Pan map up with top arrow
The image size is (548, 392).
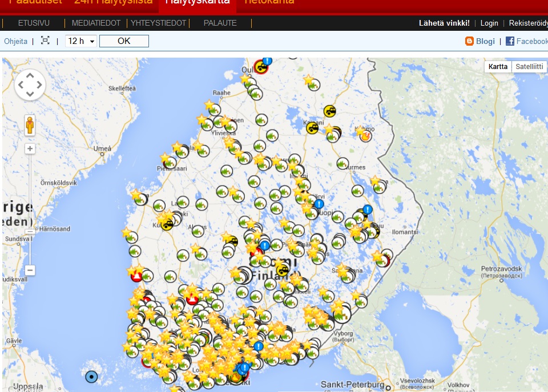[30, 75]
